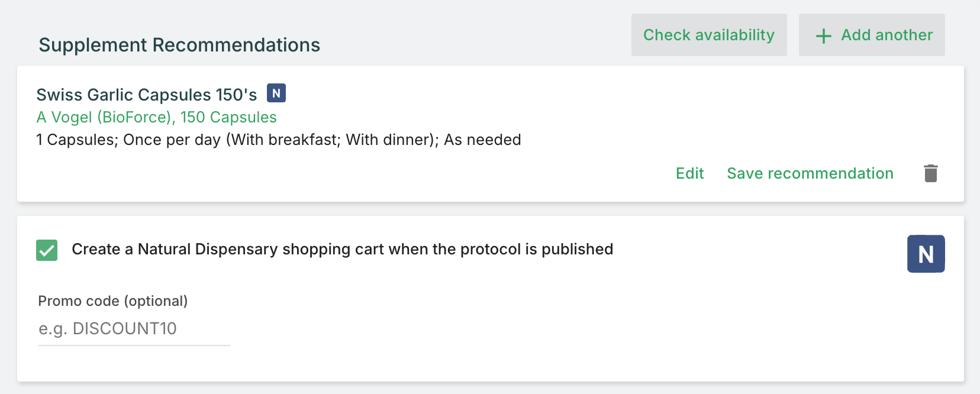Add another supplement recommendation
Screen dimensions: 980x394
pyautogui.click(x=872, y=35)
